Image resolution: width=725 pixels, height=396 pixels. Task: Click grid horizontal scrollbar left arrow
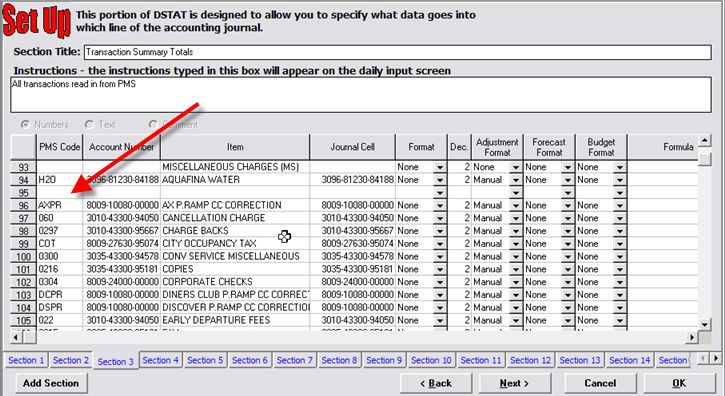coord(16,338)
